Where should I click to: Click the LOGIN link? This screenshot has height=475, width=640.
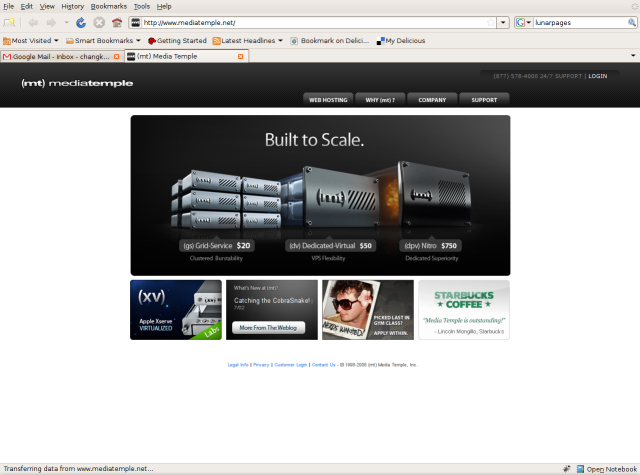(x=598, y=76)
